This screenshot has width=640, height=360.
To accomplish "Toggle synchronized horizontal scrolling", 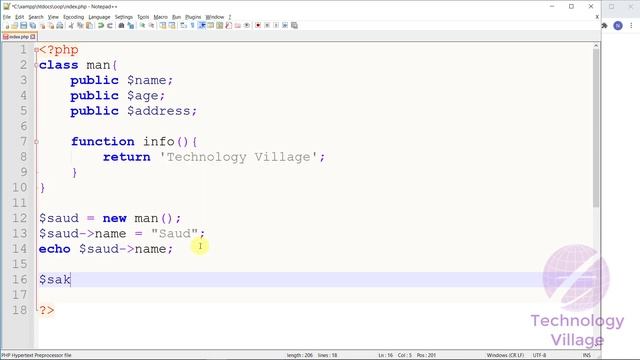I will (172, 26).
